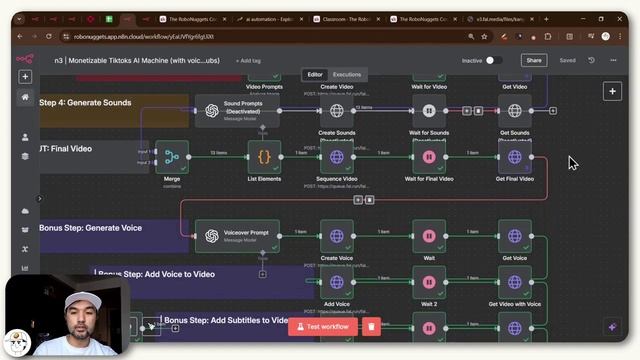Click the n8n logo in sidebar

[25, 59]
